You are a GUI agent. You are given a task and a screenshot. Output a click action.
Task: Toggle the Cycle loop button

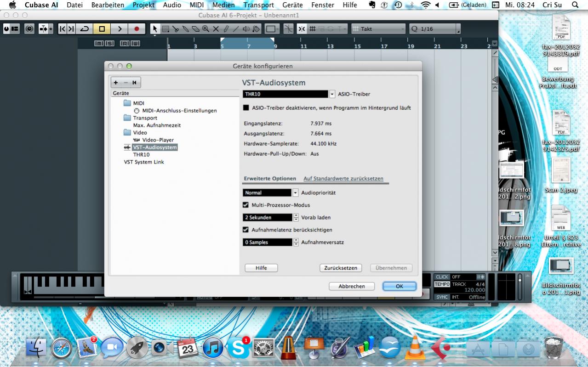[x=84, y=29]
